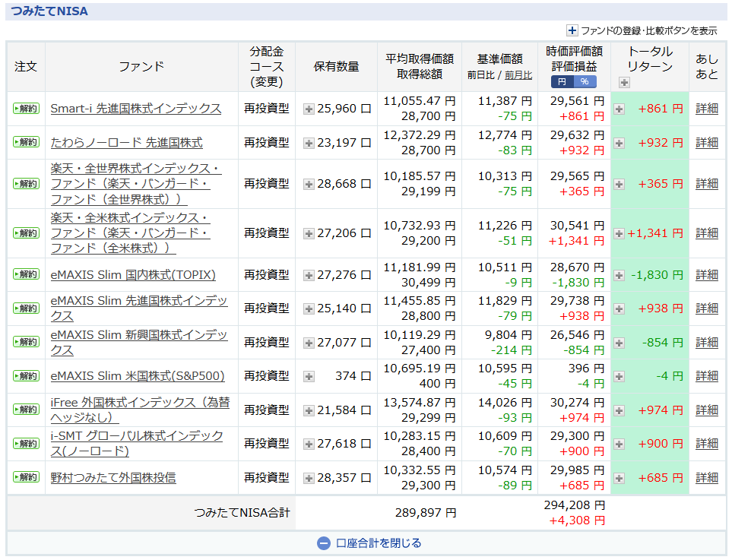Click 解約 button for eMAXIS Slim 国内株式(TOPIX)

click(x=26, y=274)
